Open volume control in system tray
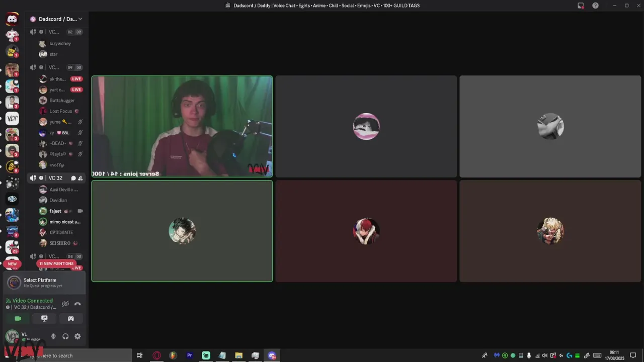This screenshot has height=362, width=644. [x=545, y=355]
